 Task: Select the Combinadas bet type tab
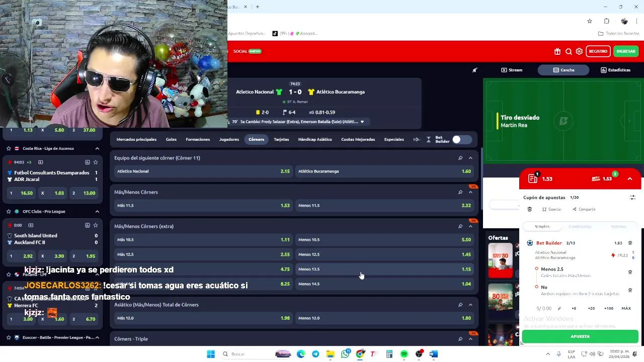point(580,227)
